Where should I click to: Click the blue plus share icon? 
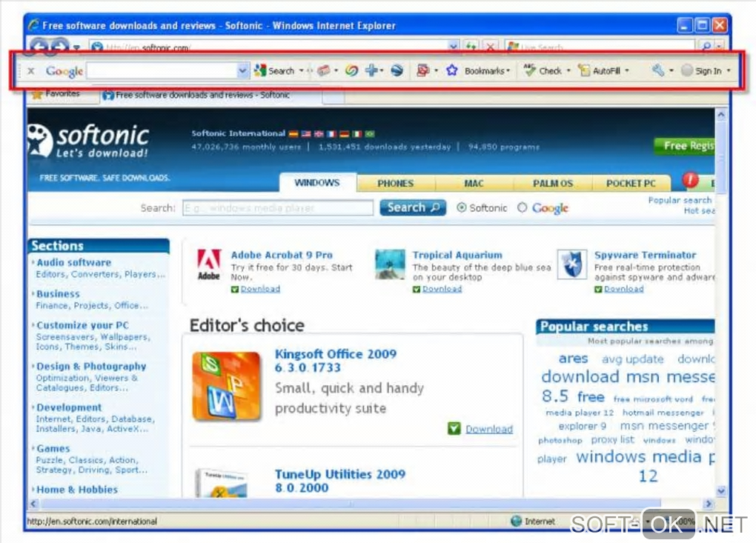click(x=371, y=70)
